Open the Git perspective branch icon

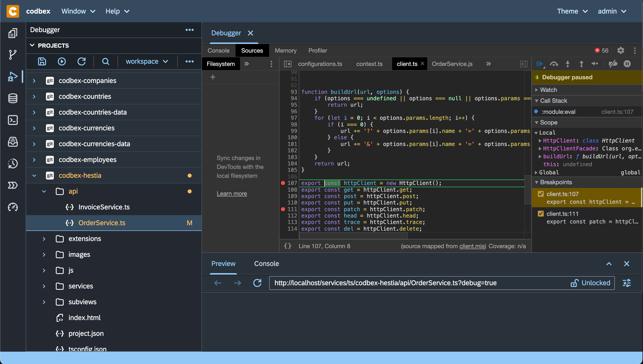point(13,55)
